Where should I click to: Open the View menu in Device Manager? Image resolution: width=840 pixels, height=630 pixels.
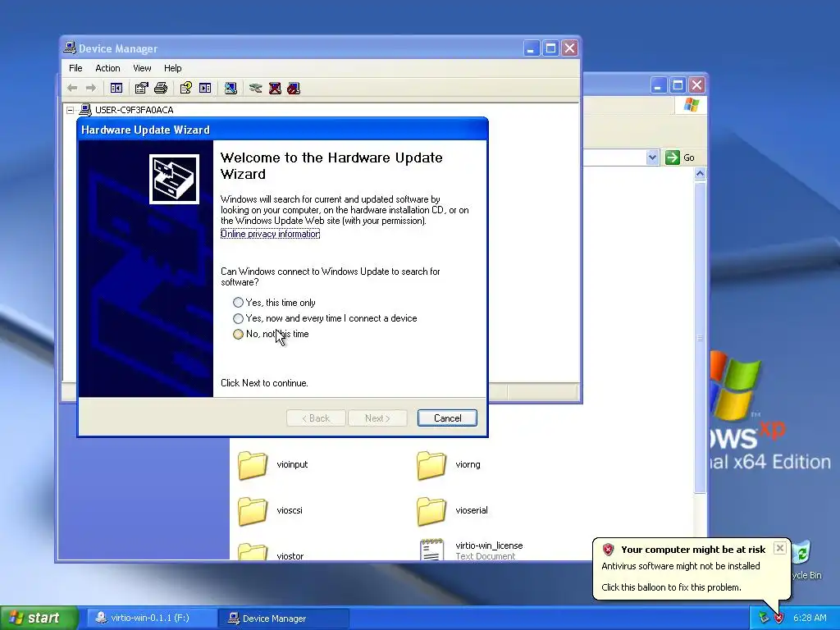tap(142, 68)
